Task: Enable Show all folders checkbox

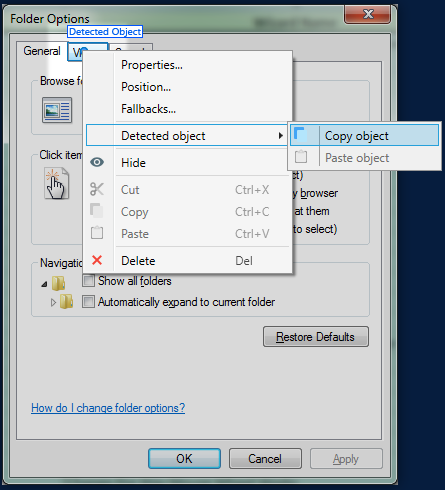Action: 89,281
